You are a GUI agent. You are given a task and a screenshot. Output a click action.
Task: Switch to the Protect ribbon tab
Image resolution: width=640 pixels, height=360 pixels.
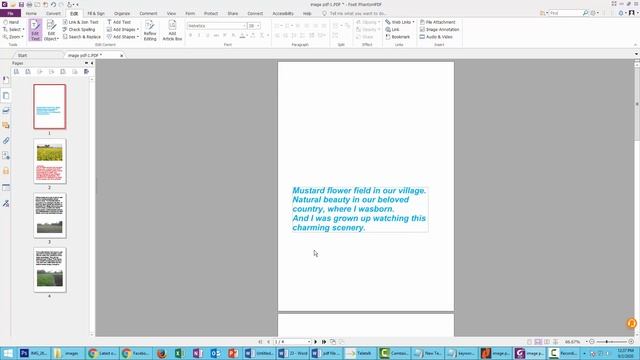click(x=211, y=13)
